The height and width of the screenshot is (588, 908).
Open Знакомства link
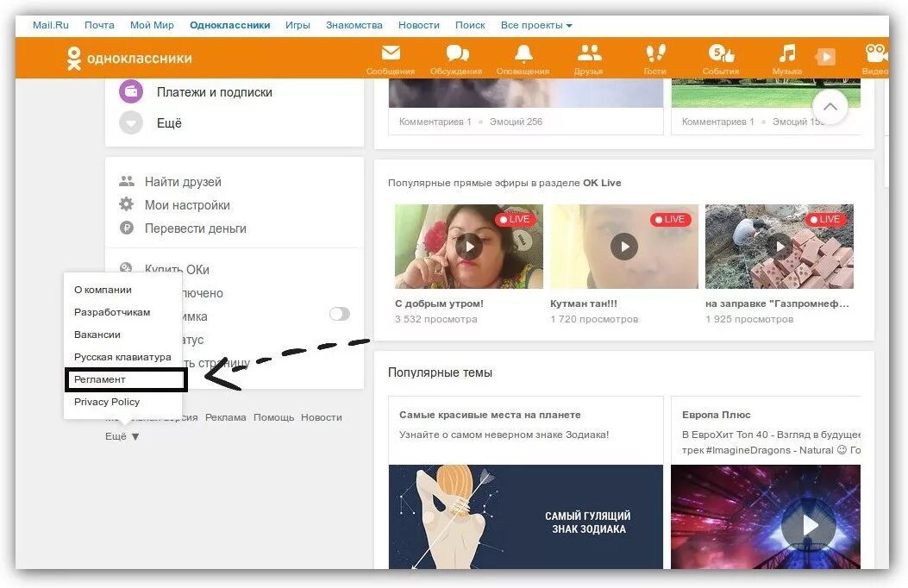tap(354, 25)
